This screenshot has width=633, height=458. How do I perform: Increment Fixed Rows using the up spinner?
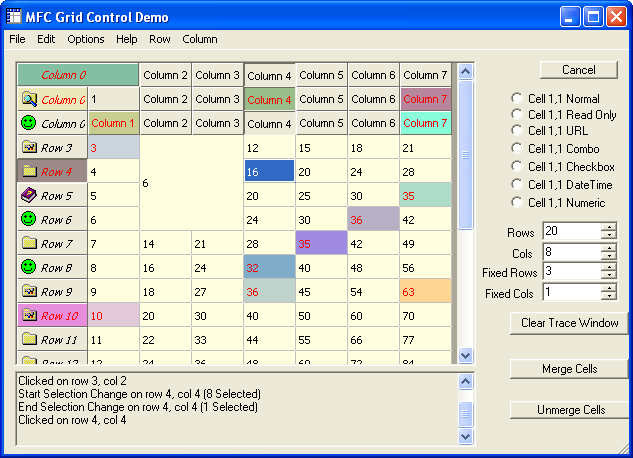coord(608,268)
